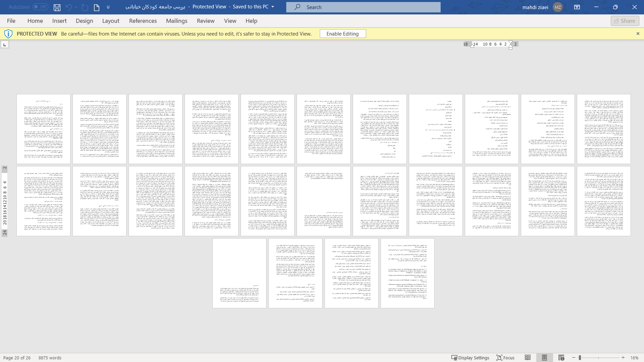Toggle the AutoSave switch

pyautogui.click(x=40, y=7)
